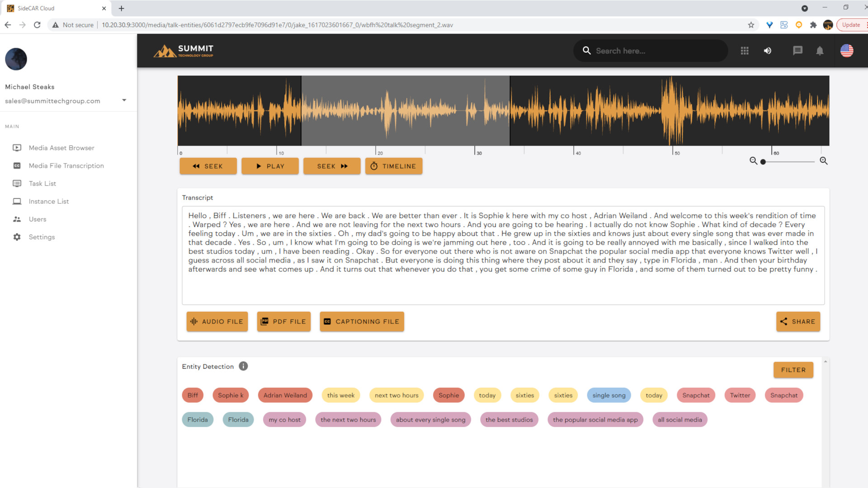
Task: Expand the sales@summittechgroup.com account dropdown
Action: (124, 100)
